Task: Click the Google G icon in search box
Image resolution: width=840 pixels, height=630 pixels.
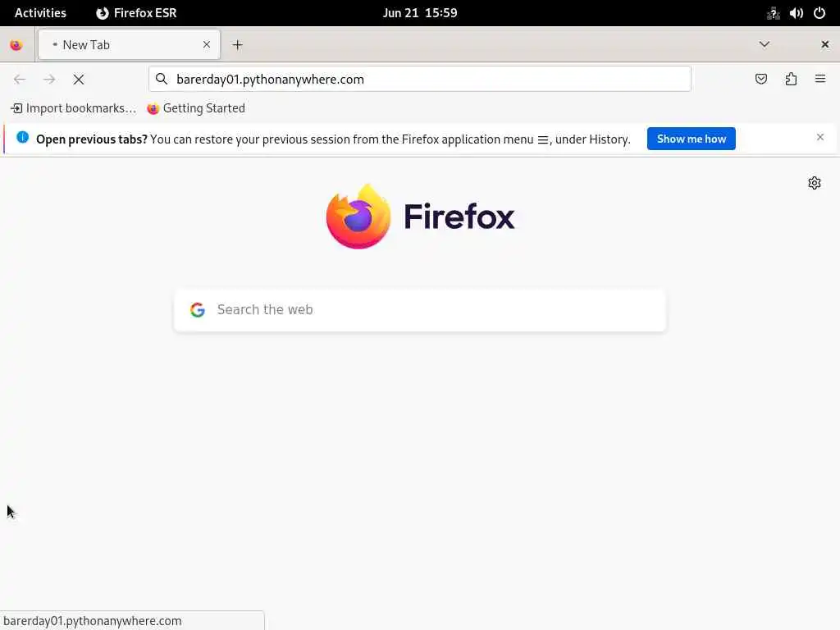Action: pyautogui.click(x=198, y=309)
